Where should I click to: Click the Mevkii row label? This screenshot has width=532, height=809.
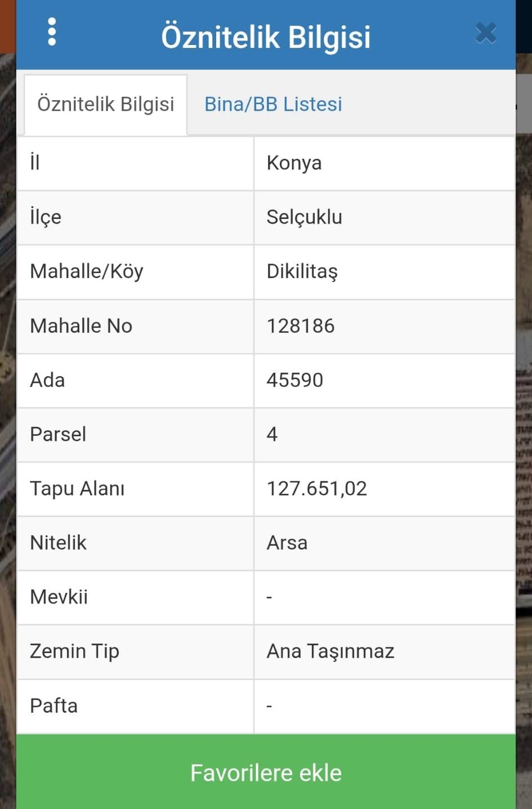[x=59, y=597]
